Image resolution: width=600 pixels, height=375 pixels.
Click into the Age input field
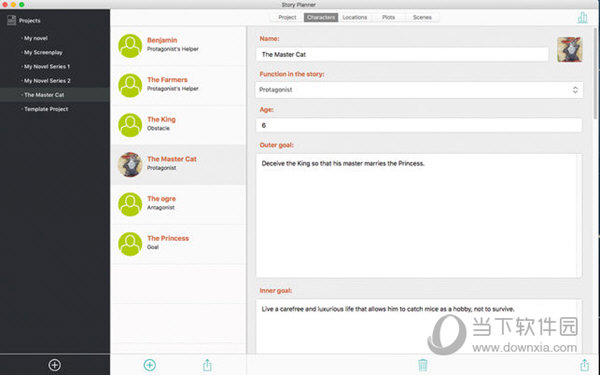click(419, 126)
